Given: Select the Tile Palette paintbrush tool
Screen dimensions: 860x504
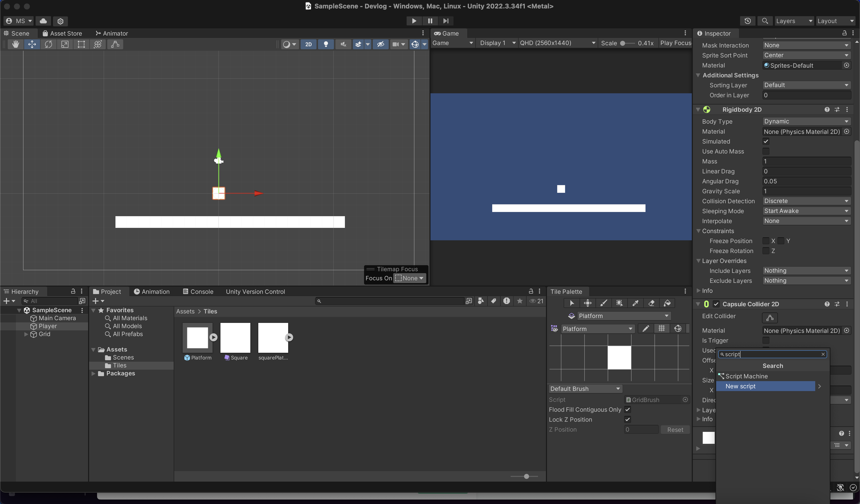Looking at the screenshot, I should click(603, 303).
